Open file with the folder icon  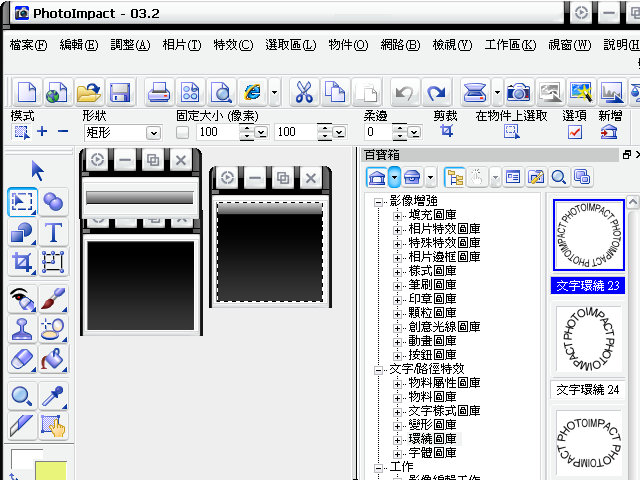click(x=88, y=92)
